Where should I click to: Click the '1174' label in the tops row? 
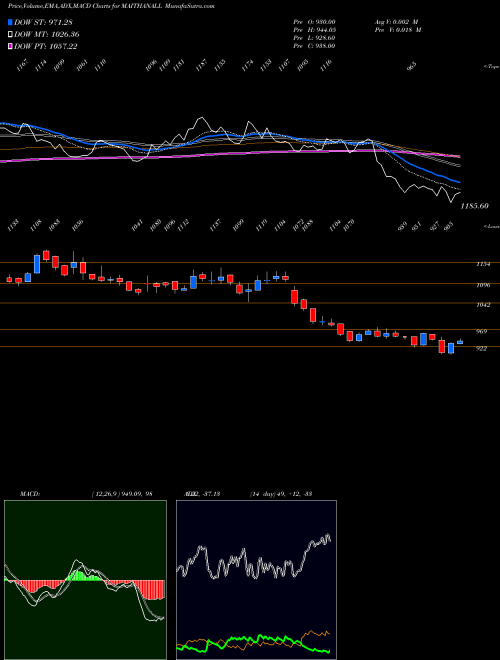(x=248, y=66)
